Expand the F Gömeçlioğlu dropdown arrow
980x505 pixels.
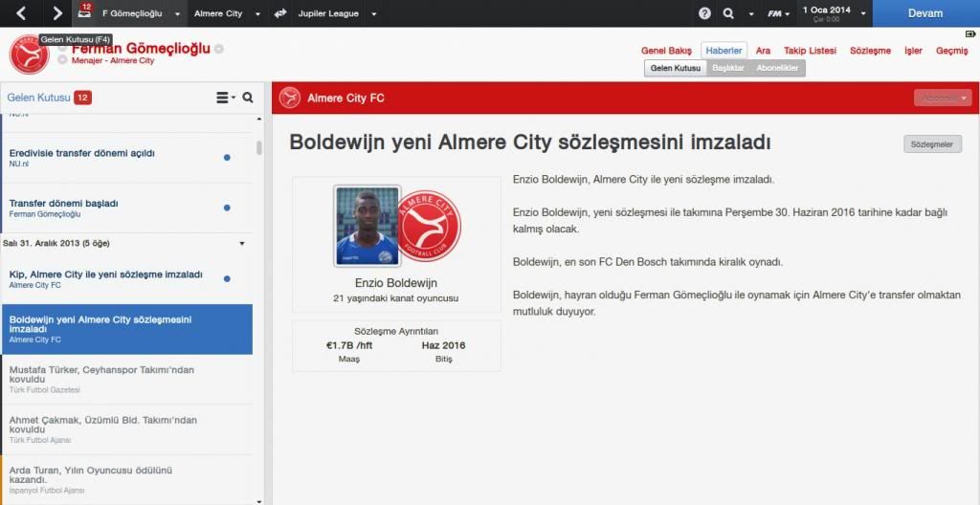pyautogui.click(x=177, y=13)
